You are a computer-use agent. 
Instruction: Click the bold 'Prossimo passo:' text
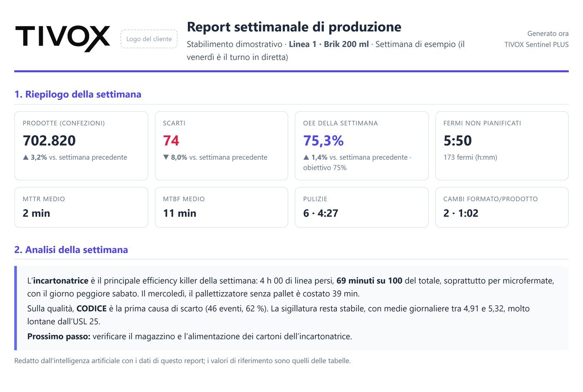(59, 337)
